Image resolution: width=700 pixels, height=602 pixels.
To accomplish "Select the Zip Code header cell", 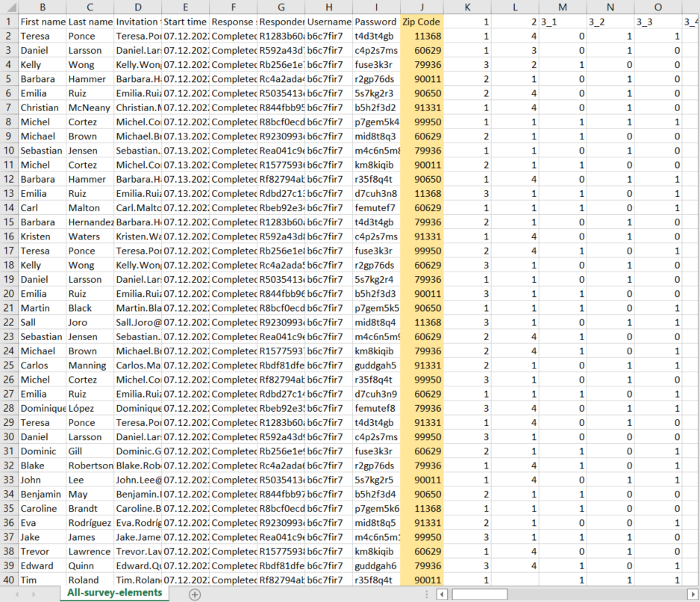I will (422, 22).
